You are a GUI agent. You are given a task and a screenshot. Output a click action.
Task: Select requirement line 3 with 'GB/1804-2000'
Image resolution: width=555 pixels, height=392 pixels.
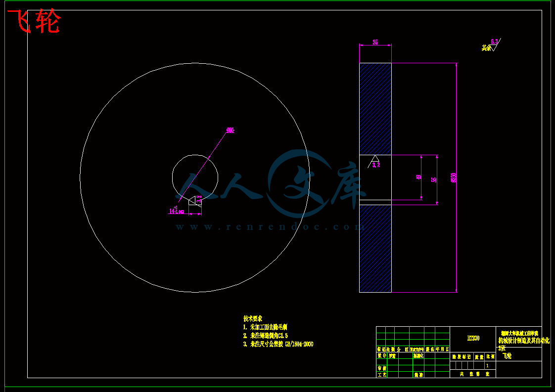[278, 344]
